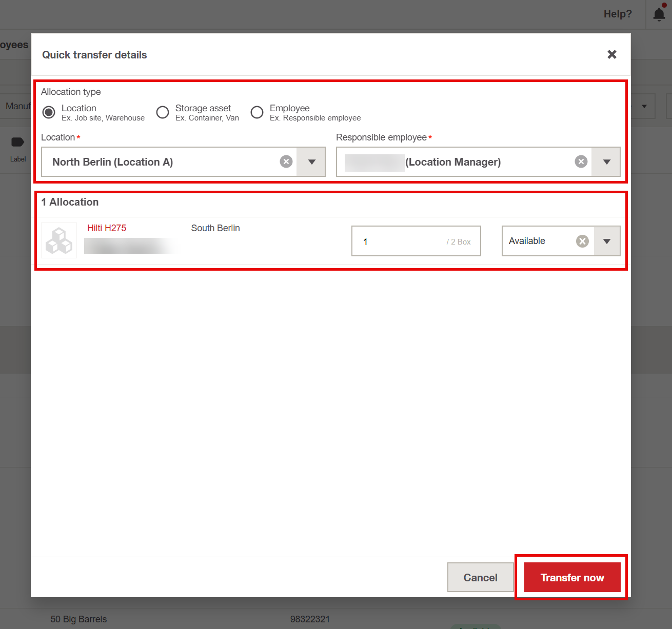Close the Quick transfer details dialog

(x=611, y=54)
